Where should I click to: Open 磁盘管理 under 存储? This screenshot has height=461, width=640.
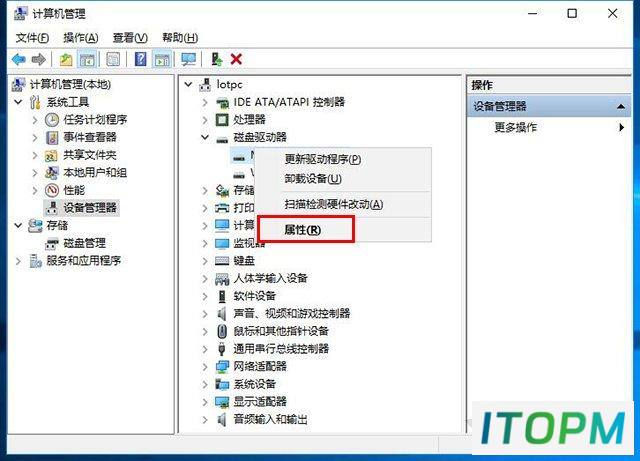coord(84,243)
